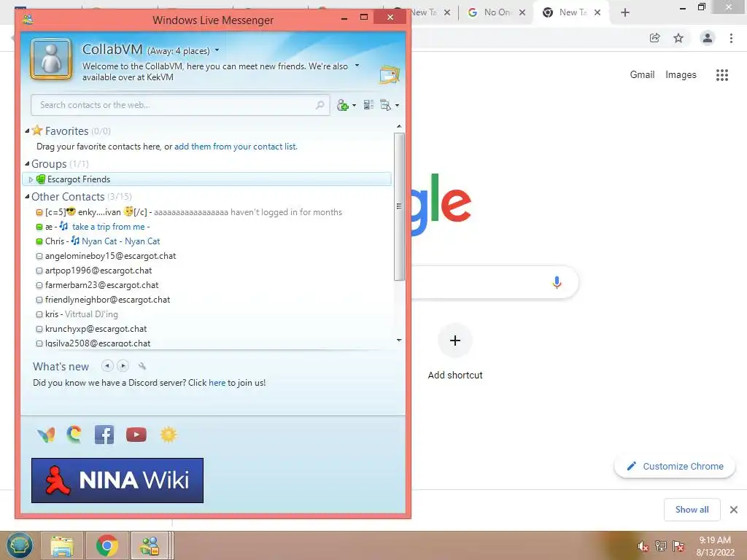Screen dimensions: 747x560
Task: Click the contact list scroll up arrow
Action: pos(399,127)
